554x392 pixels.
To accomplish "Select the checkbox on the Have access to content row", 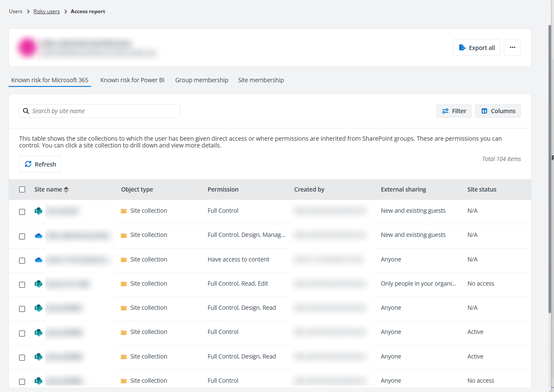I will [x=22, y=261].
